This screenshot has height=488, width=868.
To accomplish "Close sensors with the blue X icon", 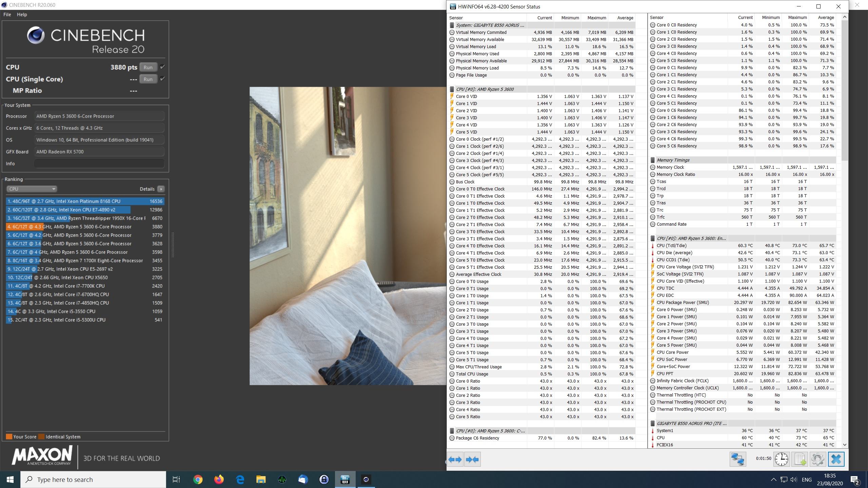I will [x=836, y=460].
